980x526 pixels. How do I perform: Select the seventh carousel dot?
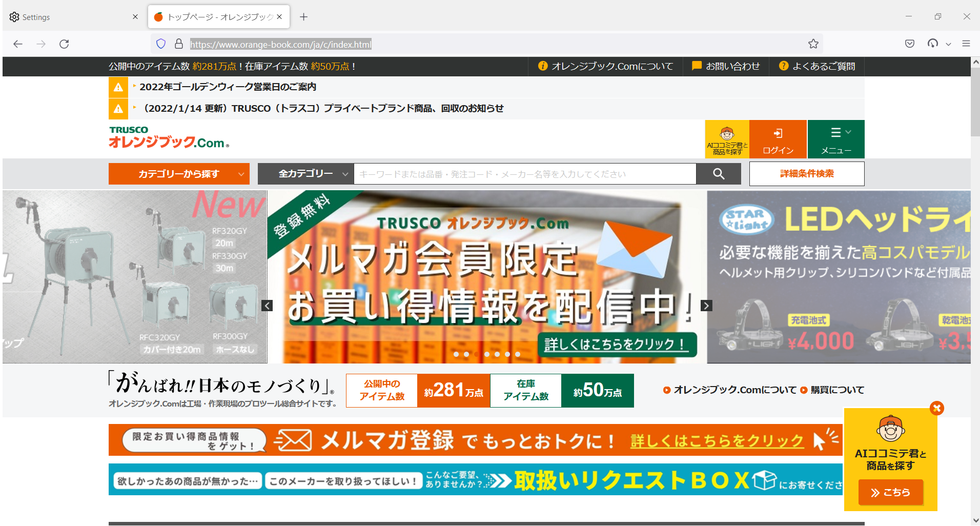pyautogui.click(x=518, y=354)
